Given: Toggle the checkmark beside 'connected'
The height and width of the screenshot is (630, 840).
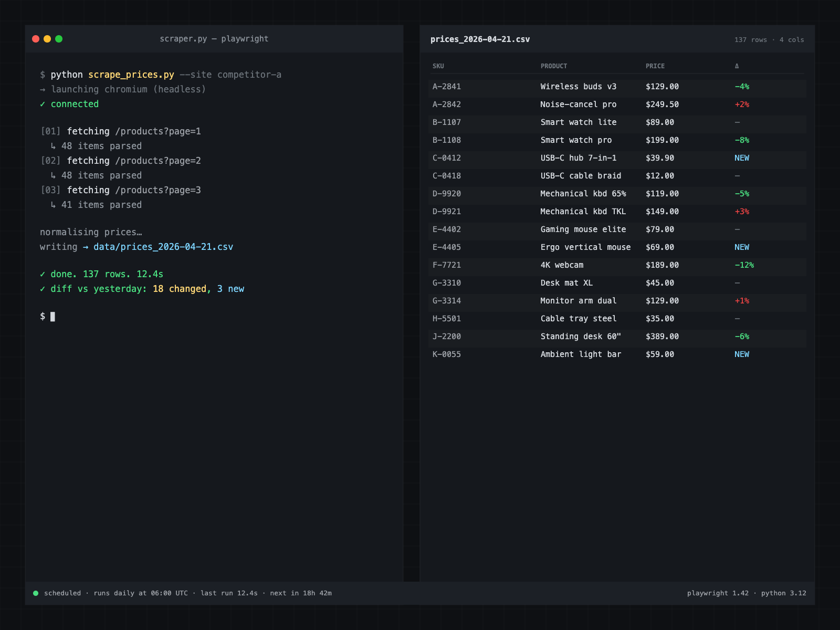Looking at the screenshot, I should [43, 104].
